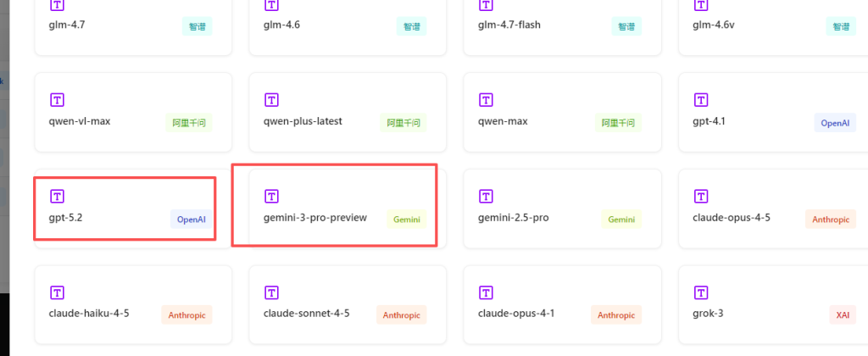Viewport: 868px width, 356px height.
Task: Click the XAI tag on grok-3
Action: click(842, 315)
